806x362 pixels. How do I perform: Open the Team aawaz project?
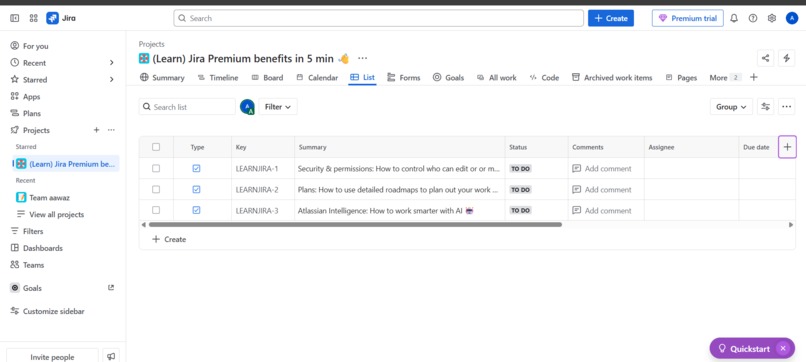pos(49,197)
